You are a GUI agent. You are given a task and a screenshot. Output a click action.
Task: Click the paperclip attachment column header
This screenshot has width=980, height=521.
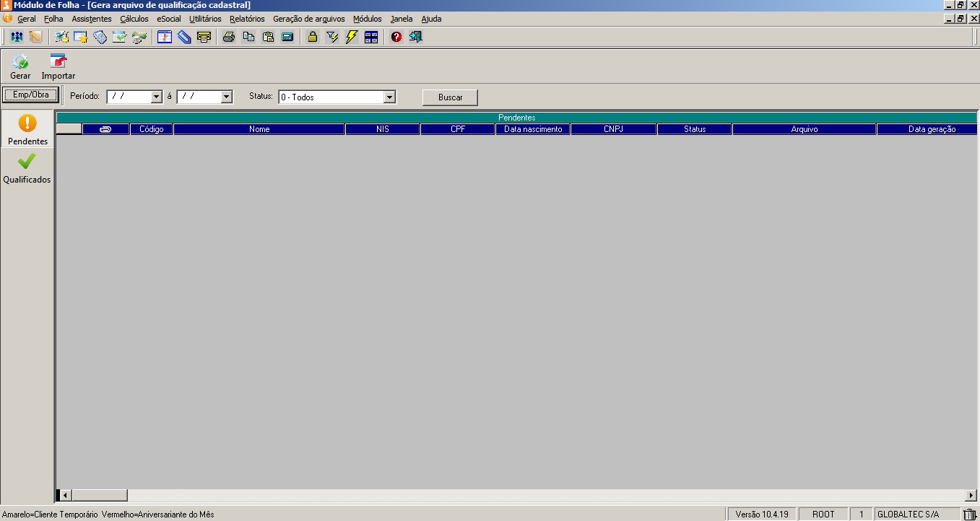click(x=106, y=129)
